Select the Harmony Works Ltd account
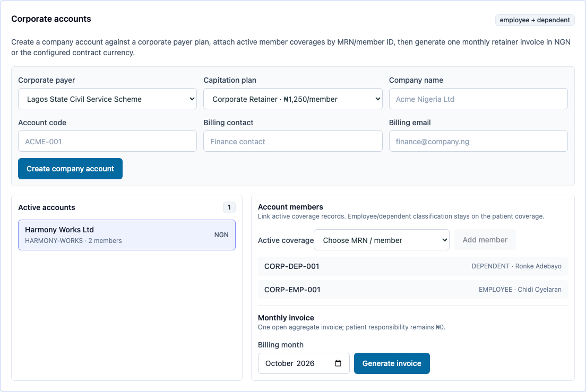This screenshot has width=586, height=392. tap(127, 235)
